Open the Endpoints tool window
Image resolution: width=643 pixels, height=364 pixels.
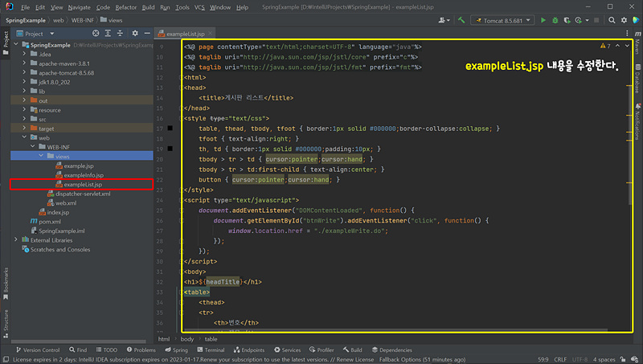tap(249, 350)
